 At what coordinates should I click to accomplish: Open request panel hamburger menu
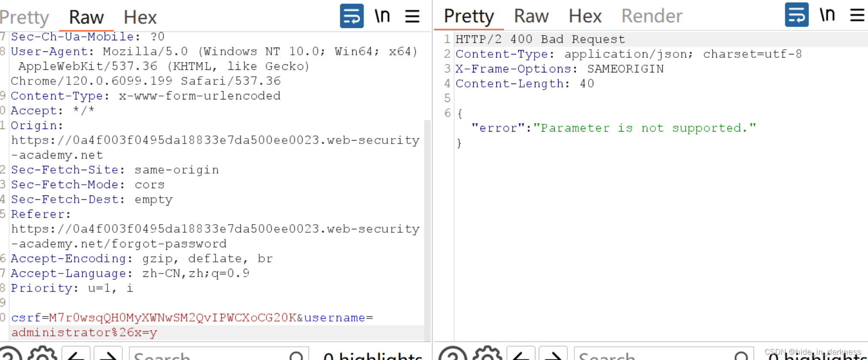tap(412, 16)
